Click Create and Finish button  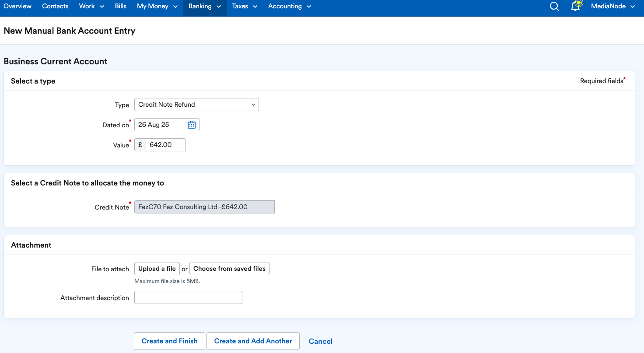(169, 341)
